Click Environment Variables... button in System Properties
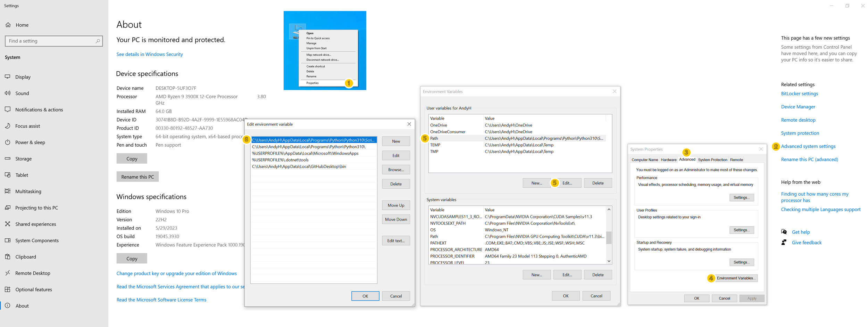 (x=736, y=278)
